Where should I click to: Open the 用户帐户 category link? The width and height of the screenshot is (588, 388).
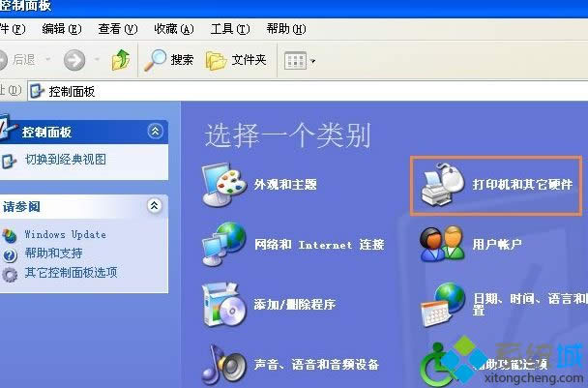point(497,245)
